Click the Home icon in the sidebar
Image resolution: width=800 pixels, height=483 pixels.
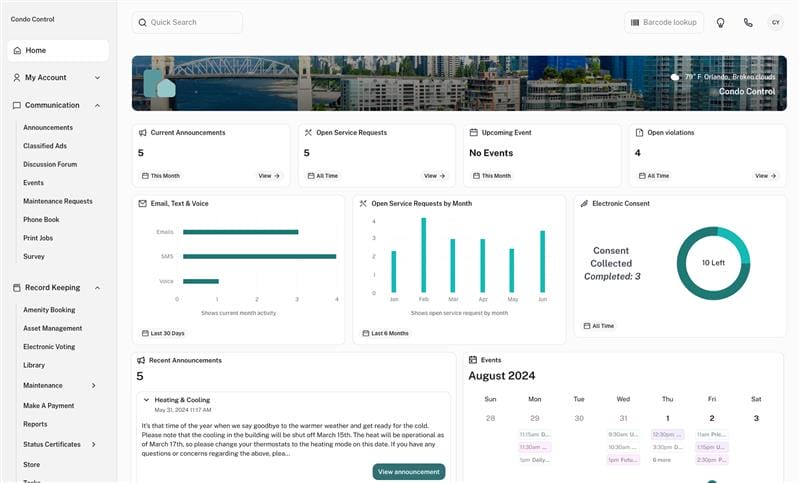[x=17, y=50]
